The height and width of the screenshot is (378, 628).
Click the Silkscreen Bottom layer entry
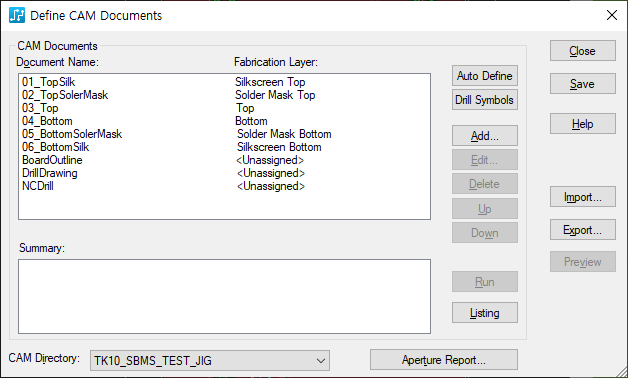coord(279,147)
